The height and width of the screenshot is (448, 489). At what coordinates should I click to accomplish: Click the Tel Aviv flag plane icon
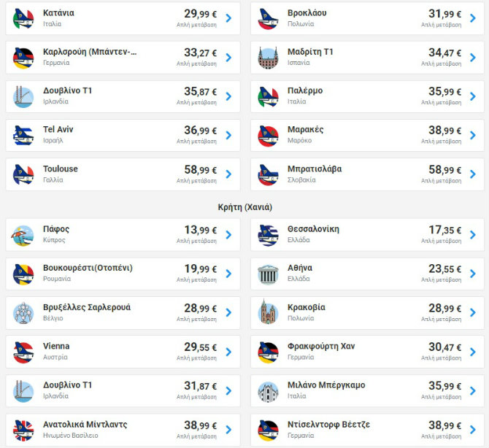click(24, 136)
